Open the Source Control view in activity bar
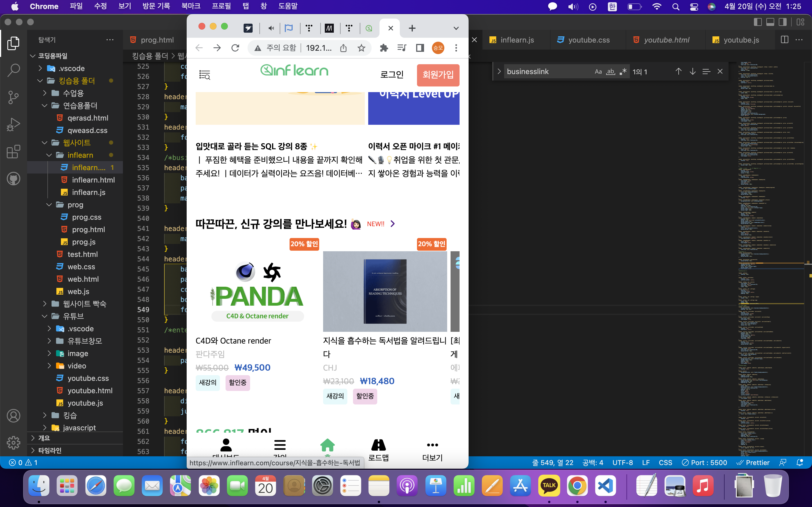Image resolution: width=812 pixels, height=507 pixels. [14, 97]
